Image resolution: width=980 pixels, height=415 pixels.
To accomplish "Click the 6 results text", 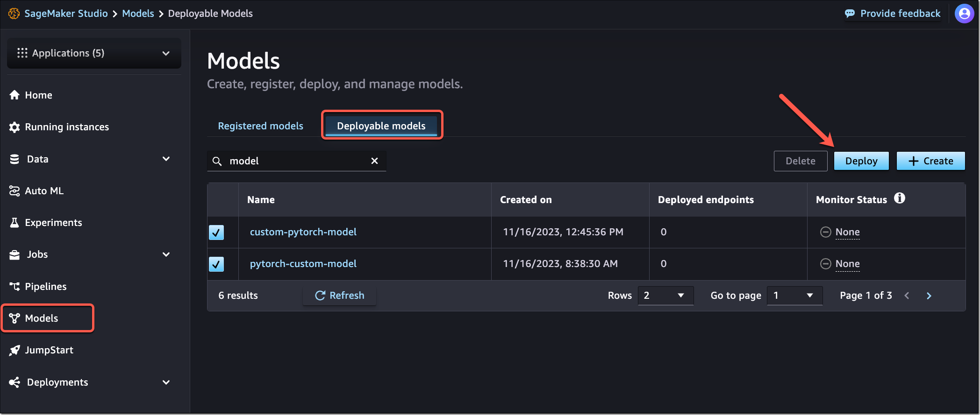I will coord(238,295).
